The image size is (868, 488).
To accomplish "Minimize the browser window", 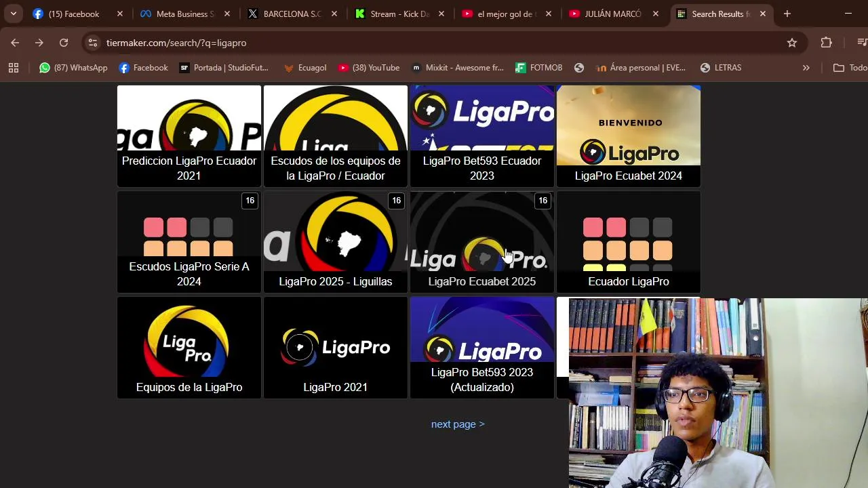I will 848,14.
